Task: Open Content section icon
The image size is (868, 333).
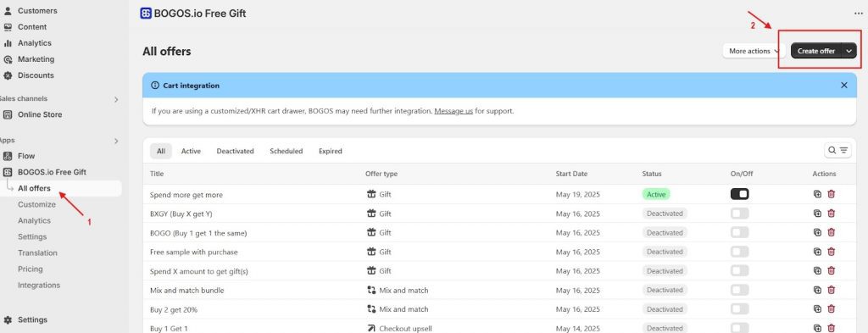Action: point(8,26)
